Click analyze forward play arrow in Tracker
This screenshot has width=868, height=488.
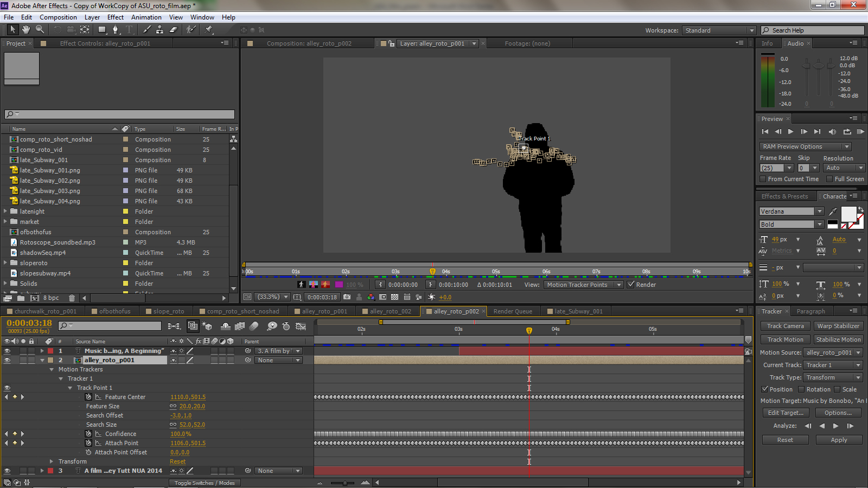coord(835,426)
